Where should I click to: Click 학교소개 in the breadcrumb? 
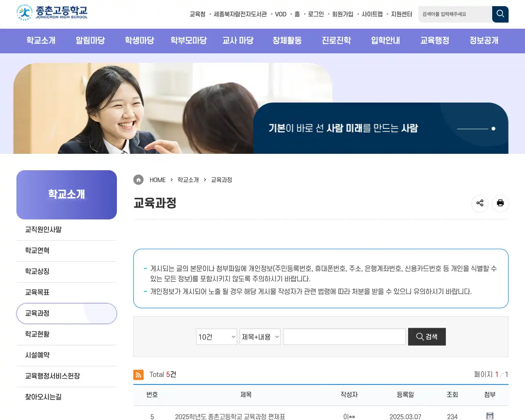[188, 180]
